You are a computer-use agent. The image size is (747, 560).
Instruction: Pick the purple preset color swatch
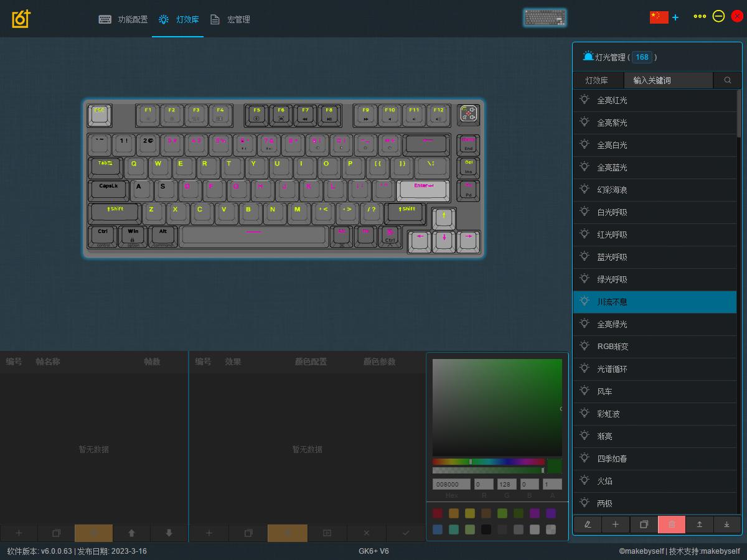coord(534,513)
